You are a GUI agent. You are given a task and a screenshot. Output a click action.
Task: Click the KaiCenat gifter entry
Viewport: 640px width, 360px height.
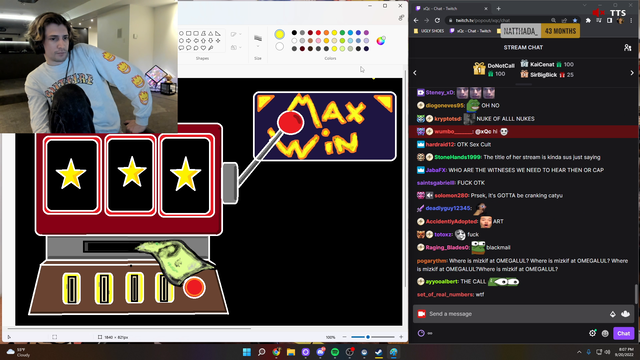point(547,64)
